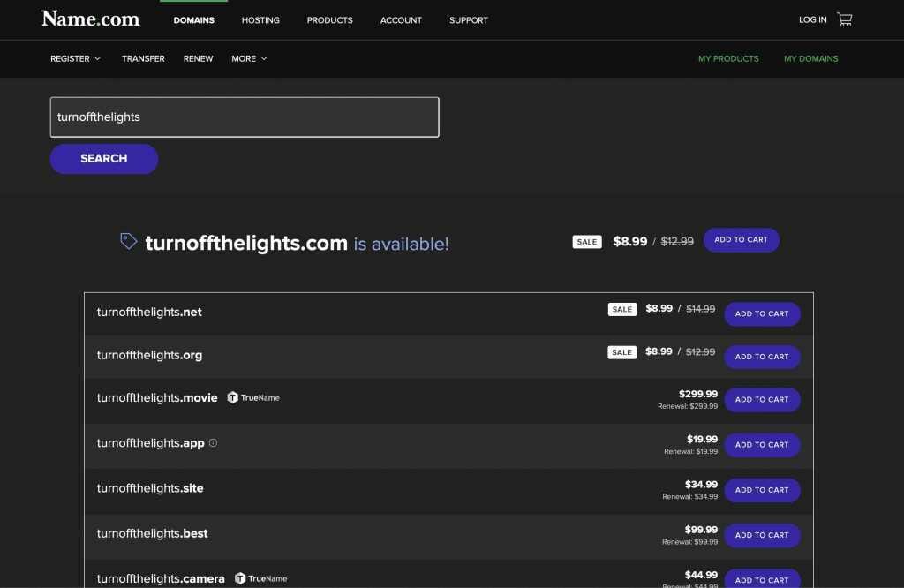Image resolution: width=904 pixels, height=588 pixels.
Task: Click the LOG IN link
Action: tap(812, 19)
